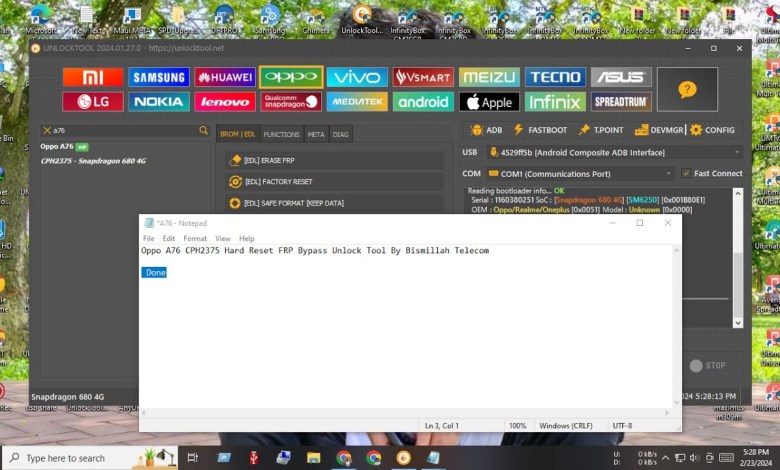Screen dimensions: 780x470
Task: Select the Xiaomi MI brand logo
Action: click(92, 77)
